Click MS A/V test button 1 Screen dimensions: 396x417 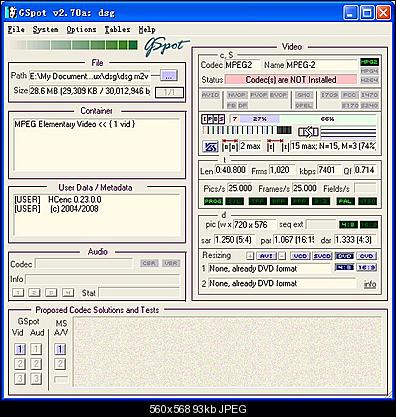click(60, 349)
